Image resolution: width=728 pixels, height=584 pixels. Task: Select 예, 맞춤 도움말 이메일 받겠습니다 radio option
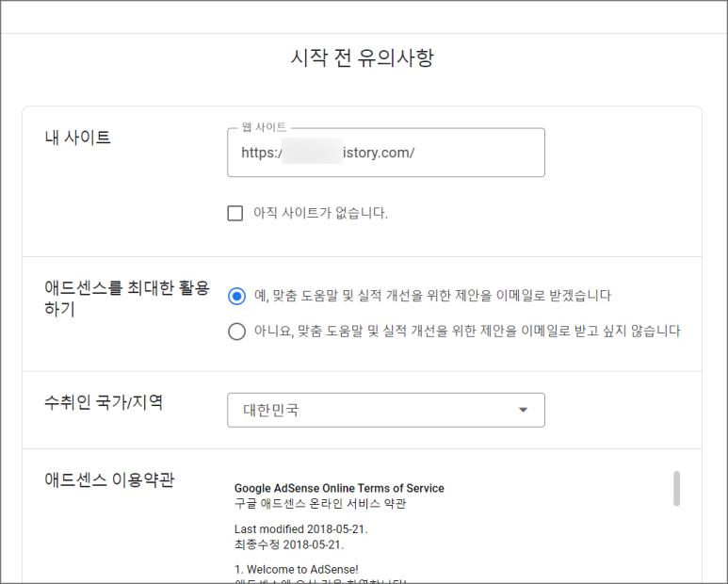pos(236,296)
